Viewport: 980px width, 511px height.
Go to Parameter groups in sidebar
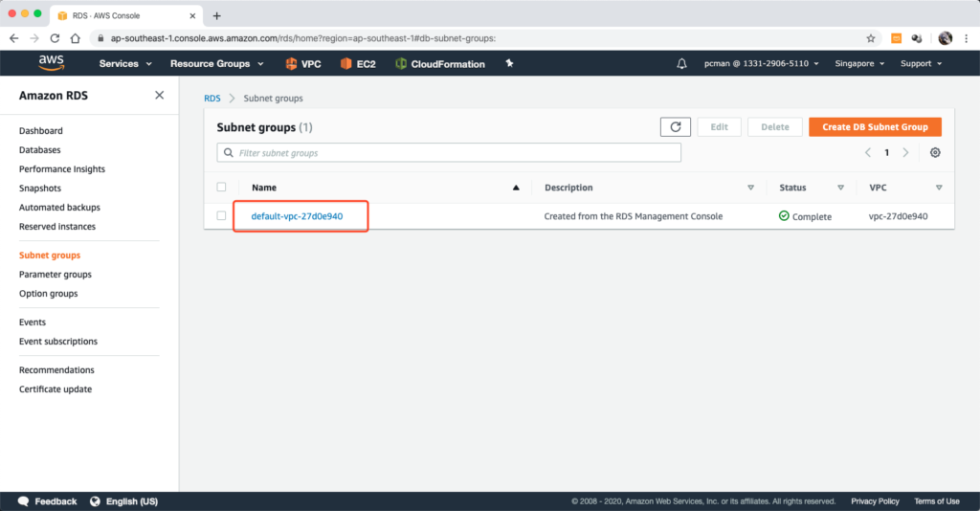click(x=56, y=275)
